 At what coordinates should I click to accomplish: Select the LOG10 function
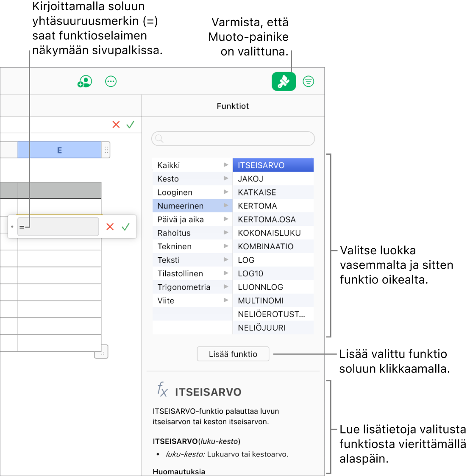point(273,273)
